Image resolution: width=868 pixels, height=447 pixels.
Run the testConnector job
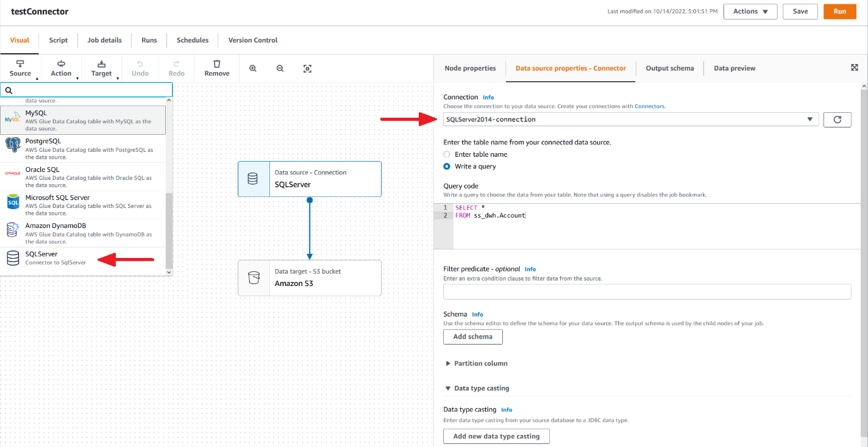pyautogui.click(x=840, y=12)
